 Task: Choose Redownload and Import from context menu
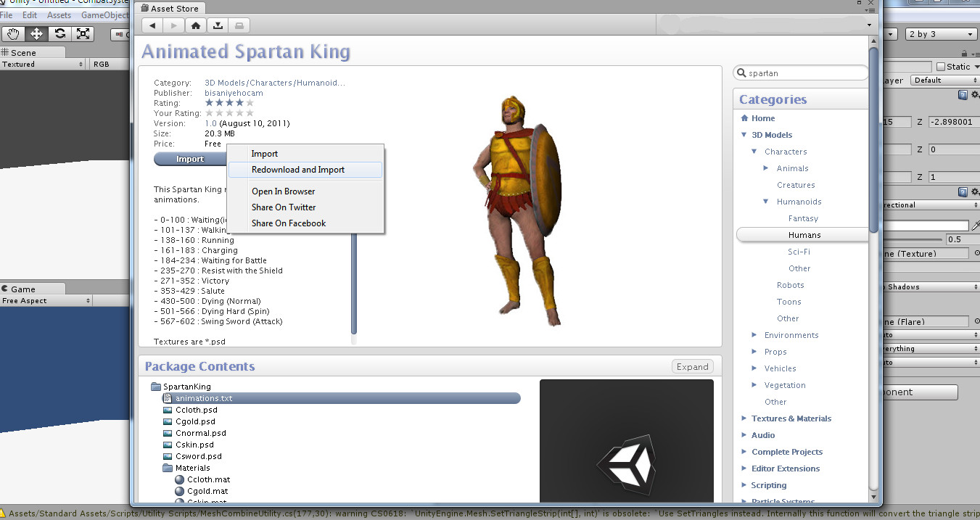[298, 170]
